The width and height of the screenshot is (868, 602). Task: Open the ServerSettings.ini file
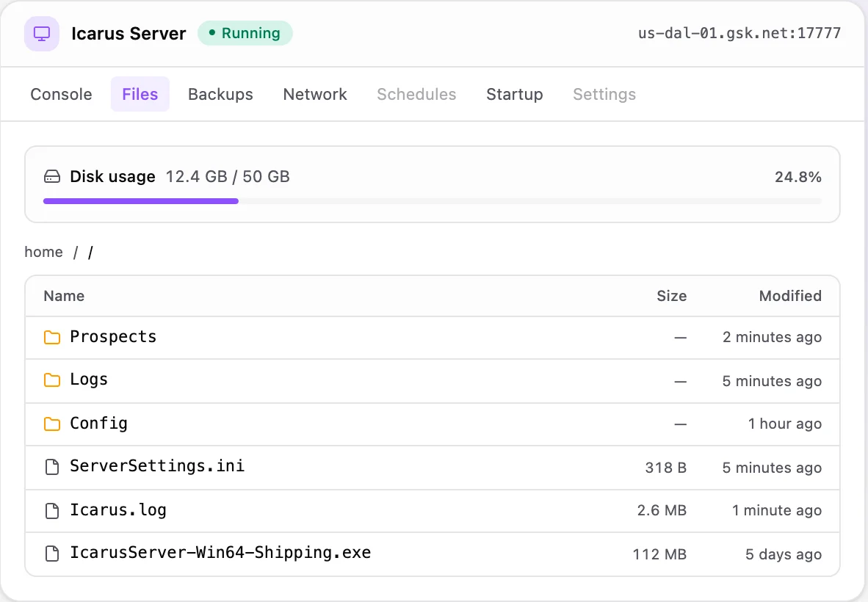point(157,466)
